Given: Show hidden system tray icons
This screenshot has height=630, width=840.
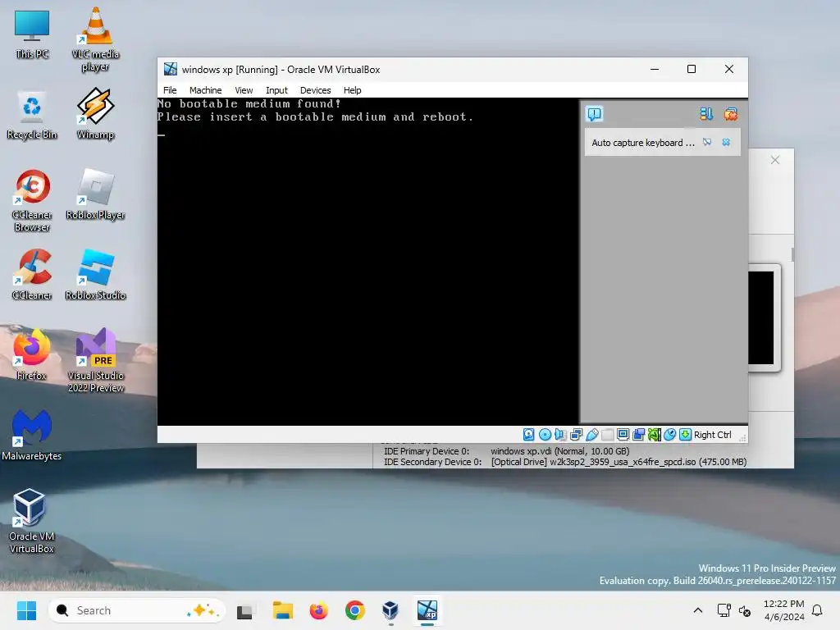Looking at the screenshot, I should (697, 610).
